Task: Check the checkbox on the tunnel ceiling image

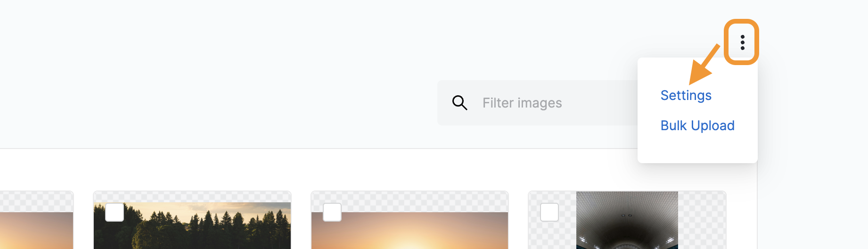Action: [x=549, y=212]
